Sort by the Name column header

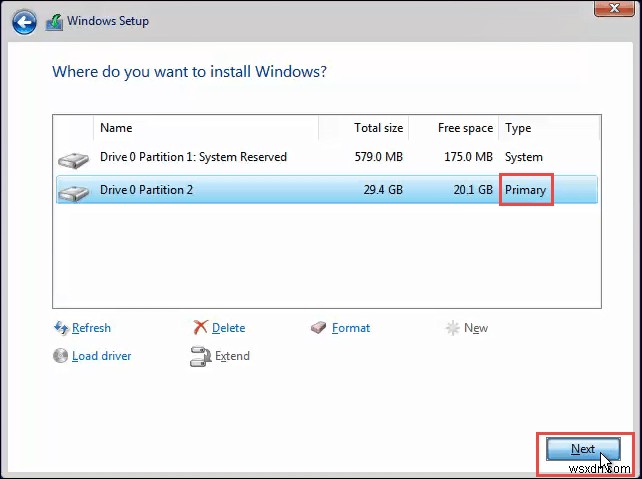pyautogui.click(x=206, y=128)
